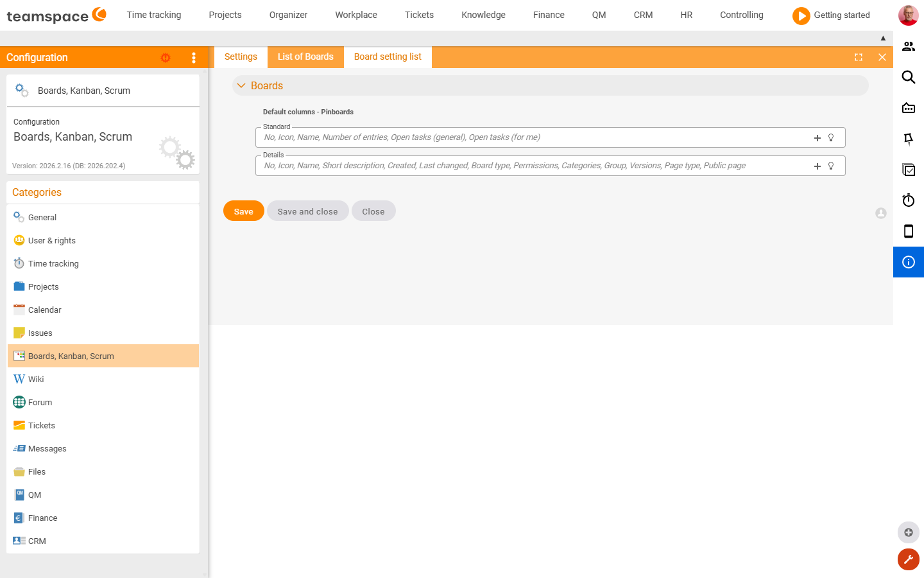Open the Controlling menu
The height and width of the screenshot is (578, 924).
pyautogui.click(x=742, y=15)
